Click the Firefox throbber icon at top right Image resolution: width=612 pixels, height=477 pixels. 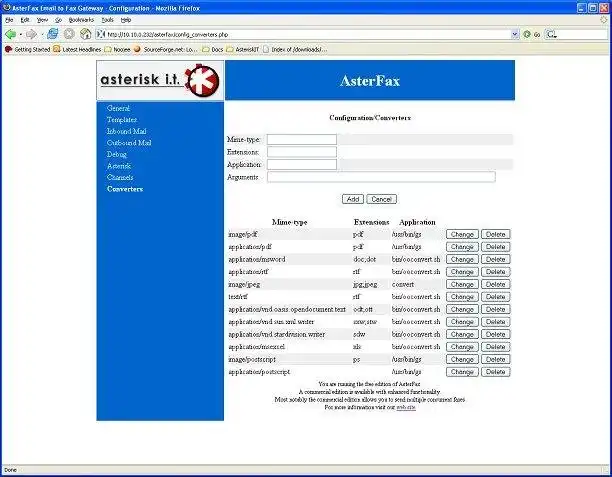[604, 20]
